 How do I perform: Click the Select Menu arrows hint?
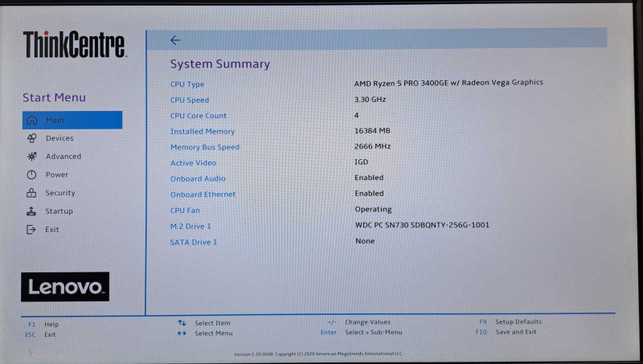pyautogui.click(x=205, y=333)
